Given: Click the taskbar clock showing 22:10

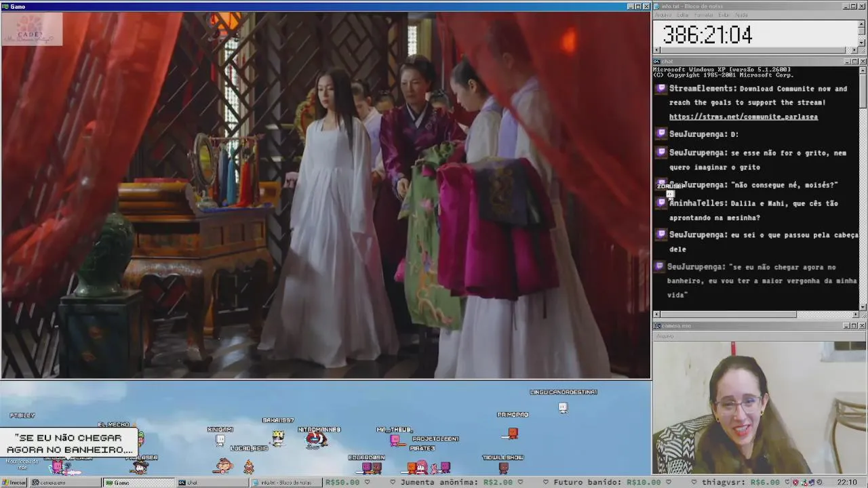Looking at the screenshot, I should 847,483.
